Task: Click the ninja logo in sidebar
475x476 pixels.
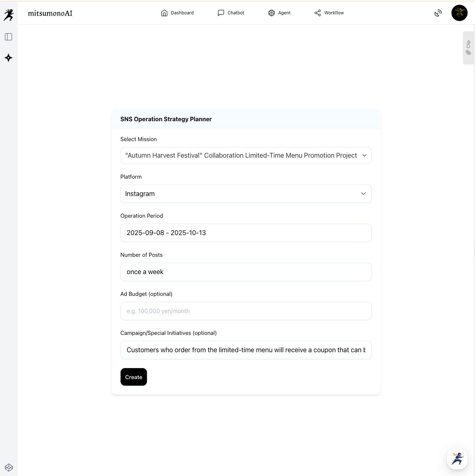Action: pos(8,15)
